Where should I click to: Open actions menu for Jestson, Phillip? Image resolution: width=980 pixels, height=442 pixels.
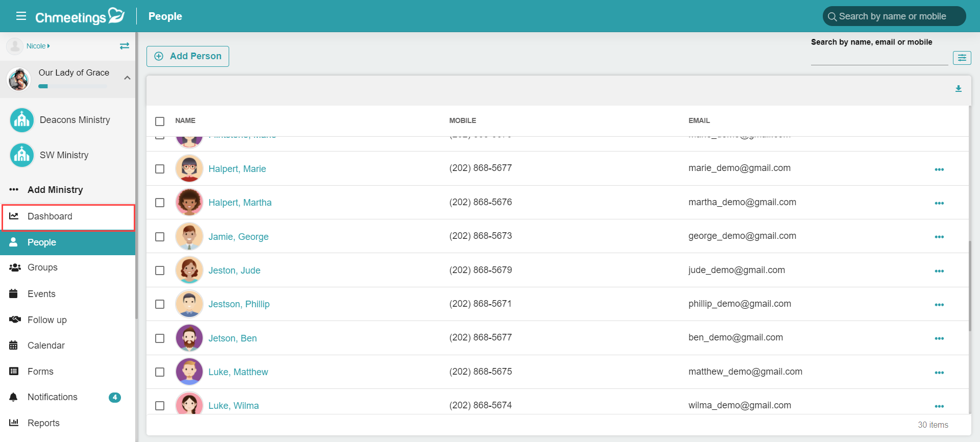[939, 305]
